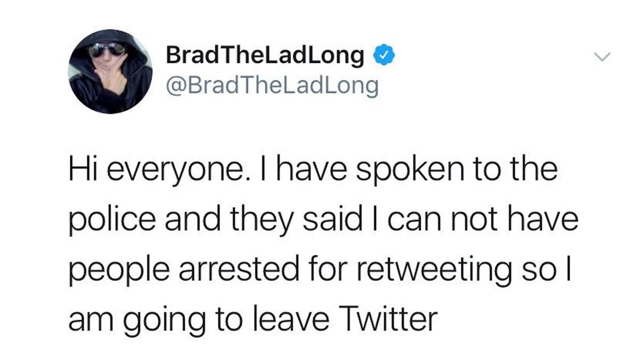Open the BradTheLadLong display name

point(264,54)
